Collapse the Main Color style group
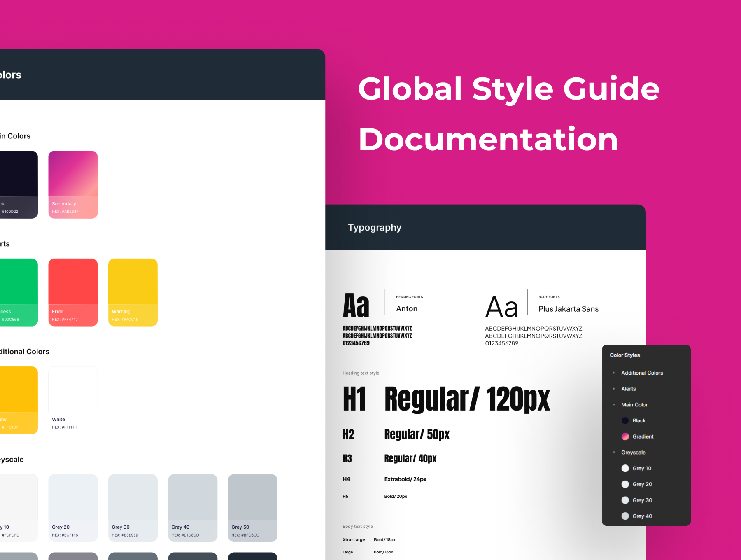 pyautogui.click(x=614, y=405)
